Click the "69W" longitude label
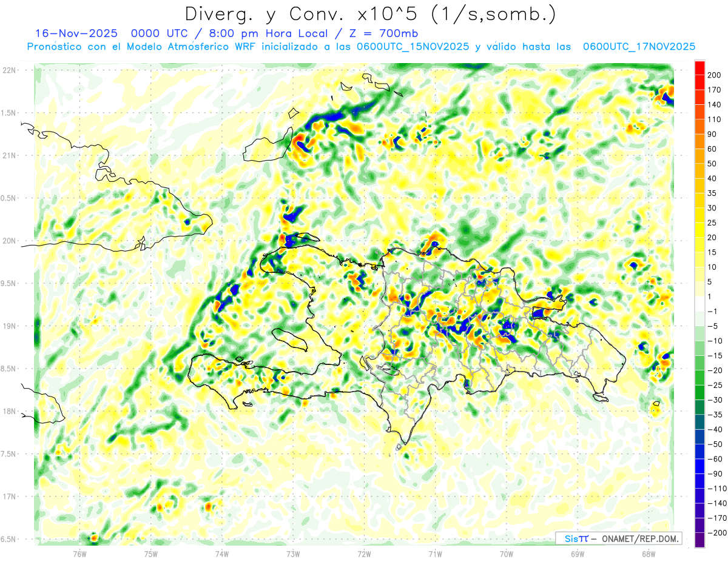The width and height of the screenshot is (728, 562). coord(578,554)
